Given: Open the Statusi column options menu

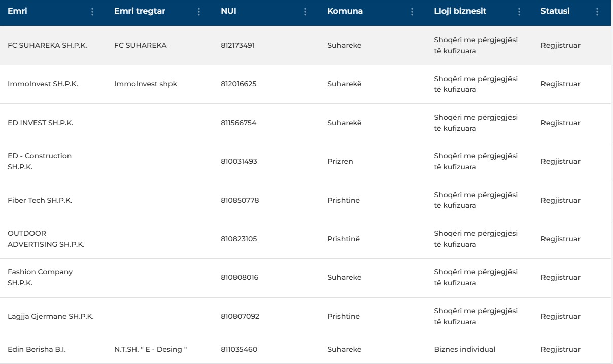Looking at the screenshot, I should pyautogui.click(x=597, y=12).
